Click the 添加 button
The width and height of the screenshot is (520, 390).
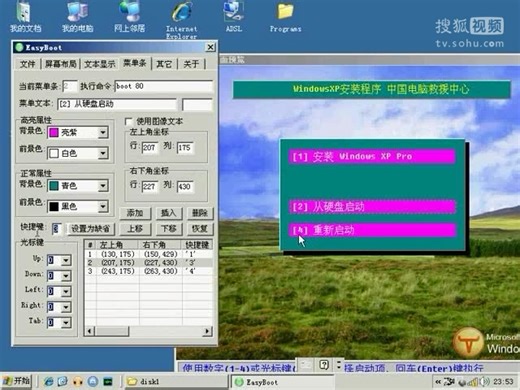point(135,213)
